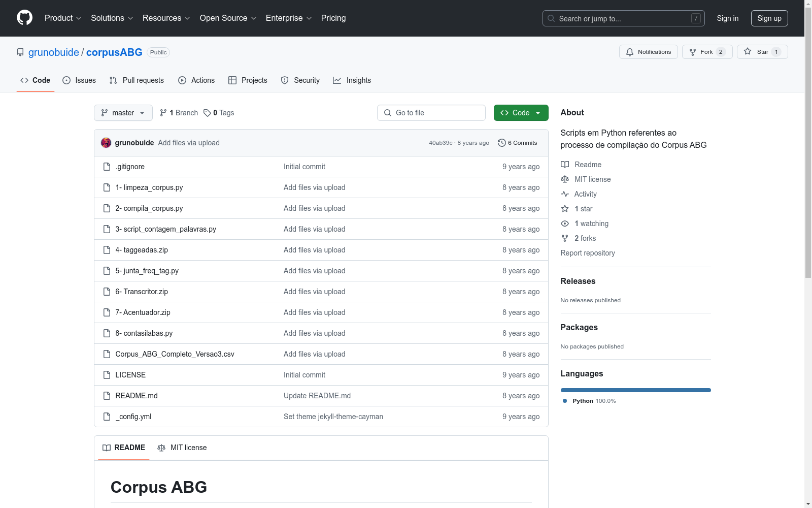
Task: Switch to the Pull requests tab
Action: 137,80
